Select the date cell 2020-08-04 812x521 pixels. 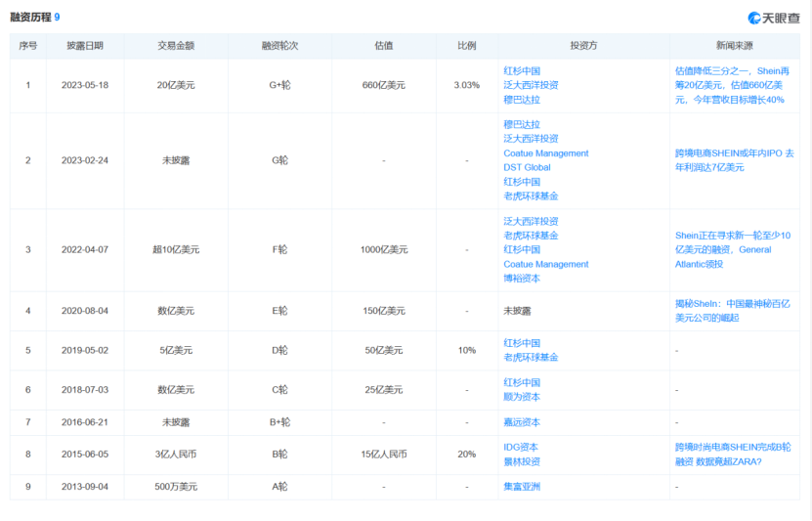85,311
